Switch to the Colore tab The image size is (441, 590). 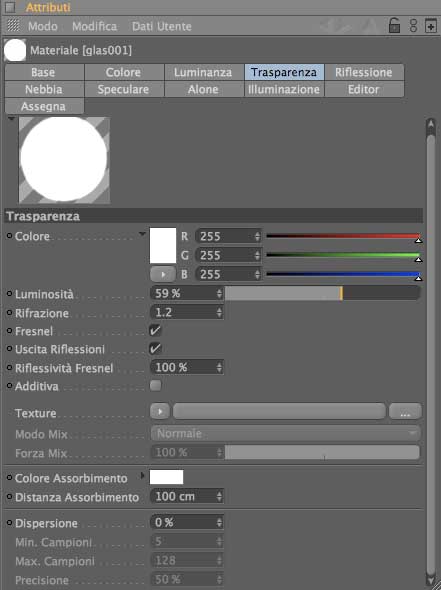pyautogui.click(x=124, y=72)
